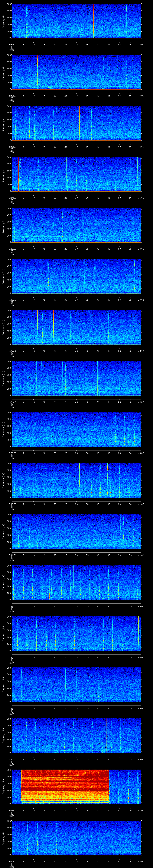The width and height of the screenshot is (153, 868).
Task: Open the spectrogram panel for minute 18:39
Action: pos(76,429)
